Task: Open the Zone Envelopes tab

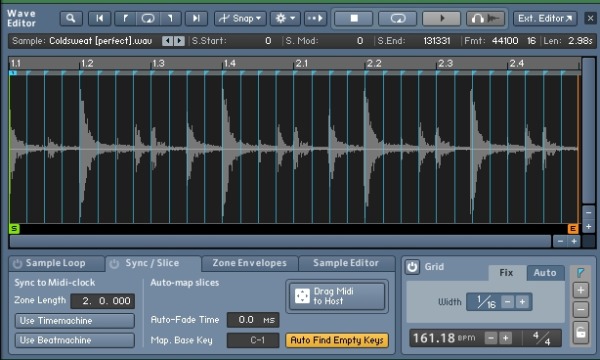Action: click(x=249, y=263)
